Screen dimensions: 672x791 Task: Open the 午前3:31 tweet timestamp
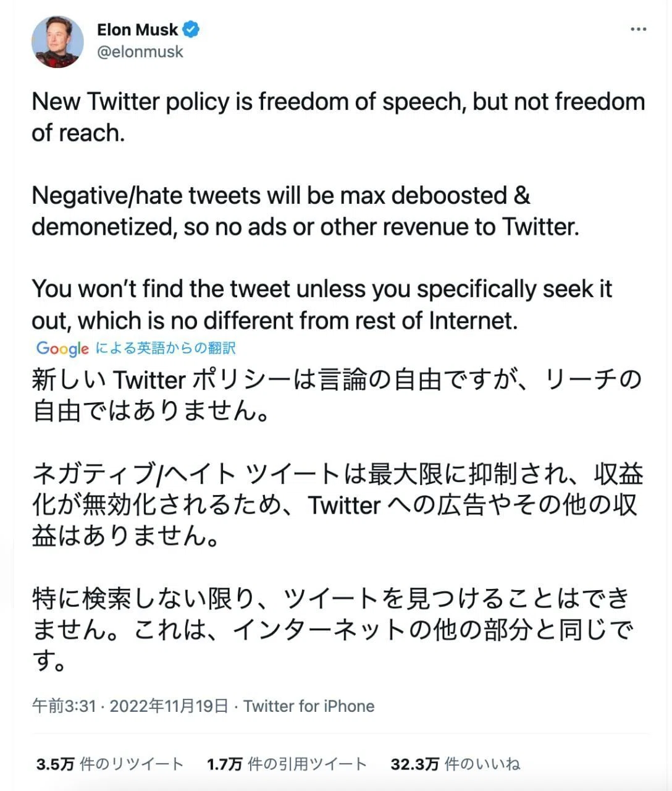click(x=64, y=706)
